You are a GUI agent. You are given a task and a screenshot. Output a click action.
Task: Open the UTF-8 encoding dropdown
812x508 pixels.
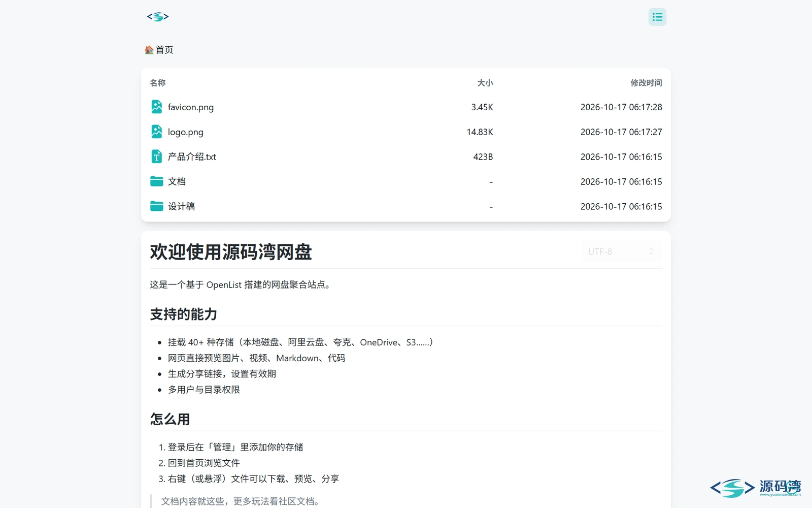[621, 251]
